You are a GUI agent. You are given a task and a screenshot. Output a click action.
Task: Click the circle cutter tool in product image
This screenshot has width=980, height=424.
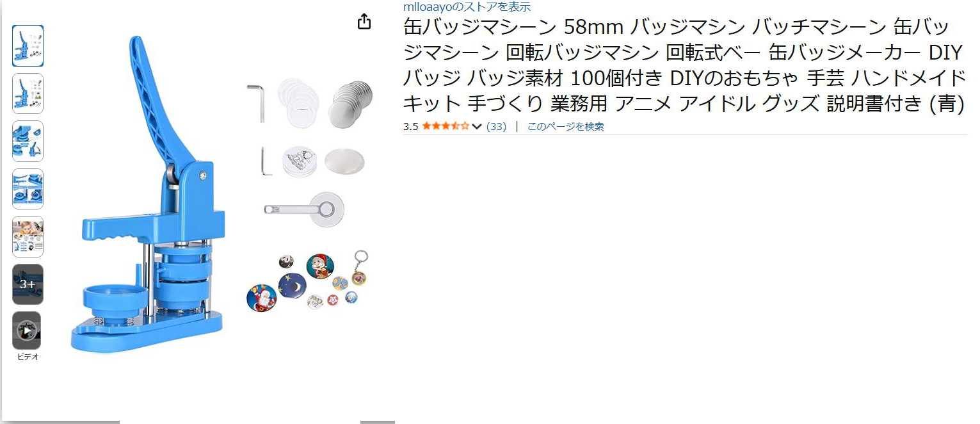(305, 209)
